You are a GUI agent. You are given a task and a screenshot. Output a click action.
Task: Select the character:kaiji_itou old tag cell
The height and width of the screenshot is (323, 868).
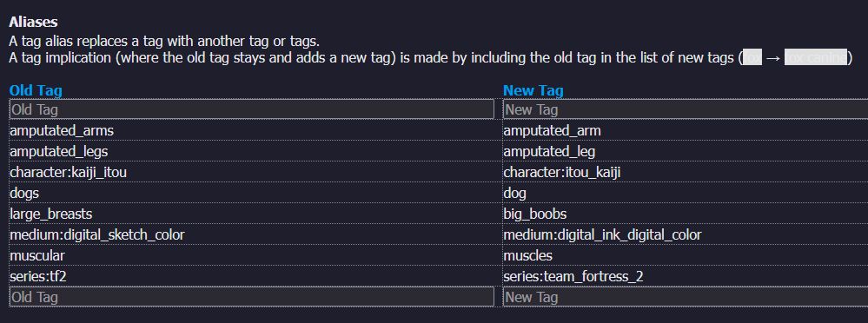[x=255, y=172]
